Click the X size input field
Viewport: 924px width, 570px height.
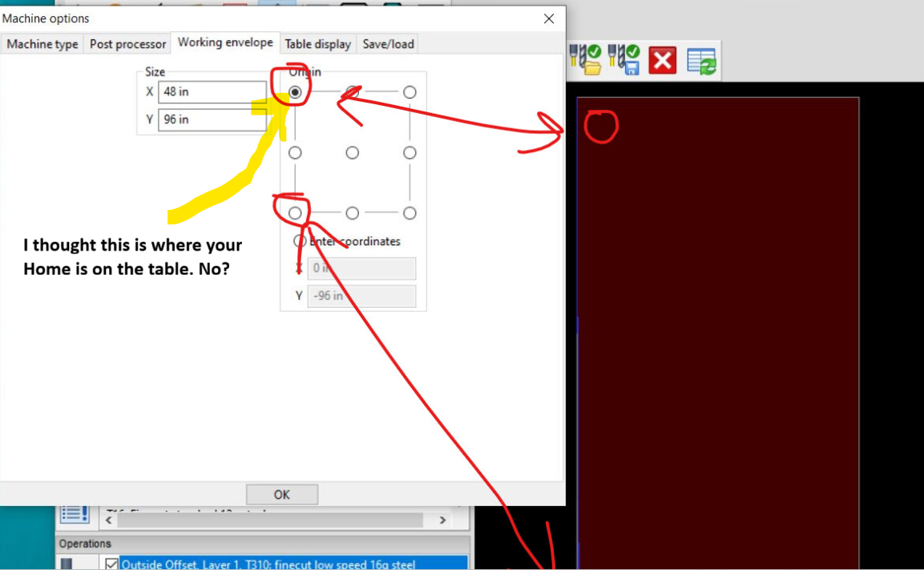[x=212, y=92]
